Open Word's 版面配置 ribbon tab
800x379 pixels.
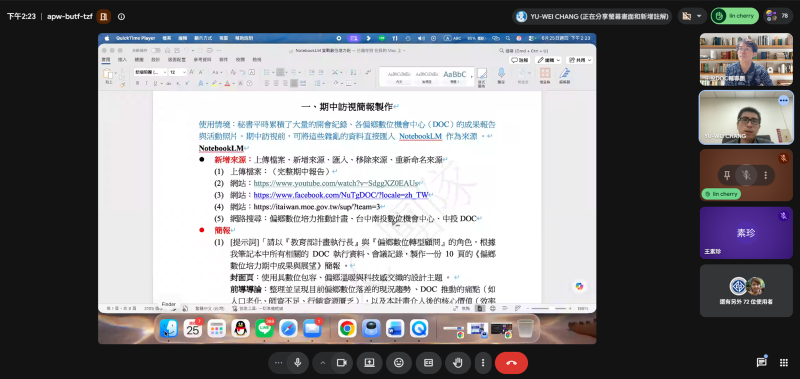click(x=177, y=60)
